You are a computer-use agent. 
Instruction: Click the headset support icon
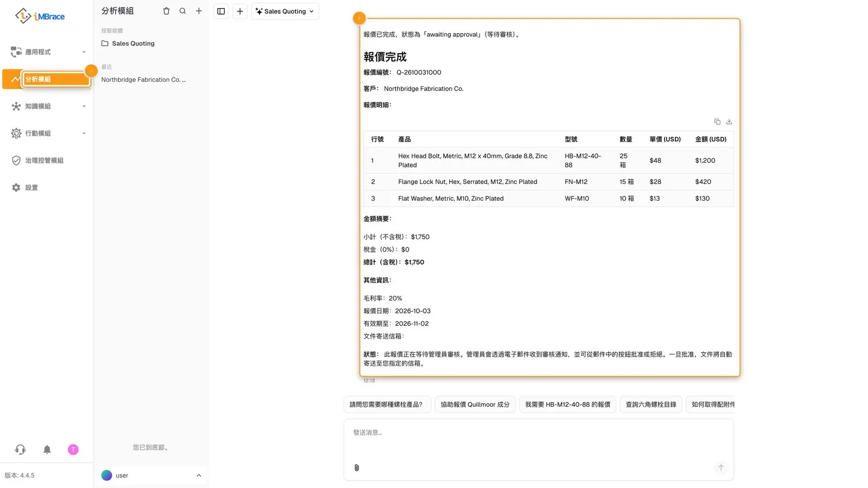coord(21,450)
